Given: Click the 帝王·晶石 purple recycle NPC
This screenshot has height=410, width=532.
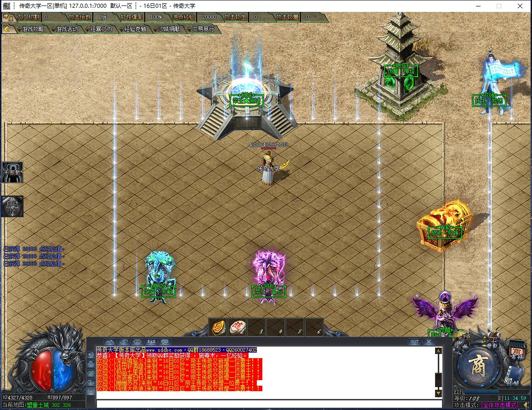Looking at the screenshot, I should click(268, 277).
